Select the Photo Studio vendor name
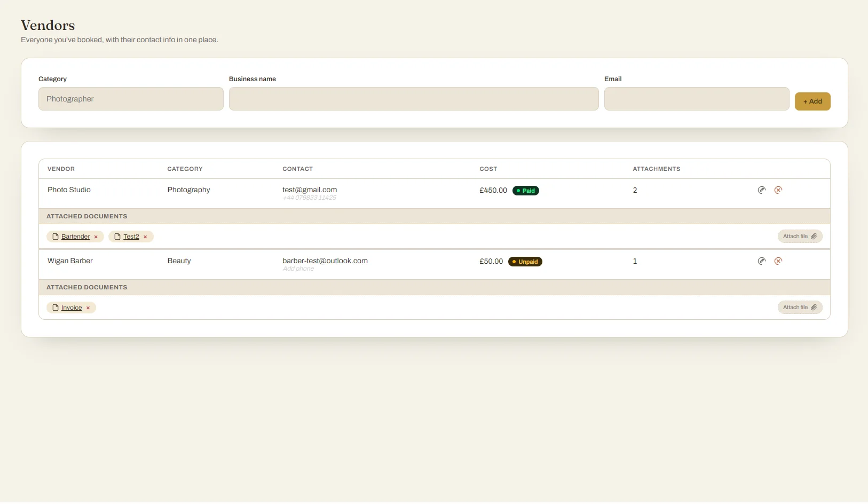This screenshot has height=504, width=868. coord(69,190)
